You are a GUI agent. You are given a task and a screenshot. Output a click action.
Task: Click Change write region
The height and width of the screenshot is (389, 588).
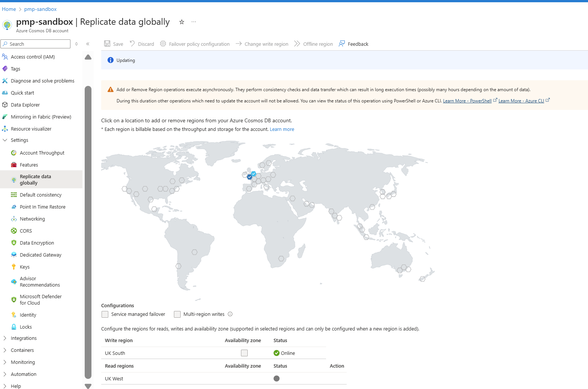click(x=262, y=44)
